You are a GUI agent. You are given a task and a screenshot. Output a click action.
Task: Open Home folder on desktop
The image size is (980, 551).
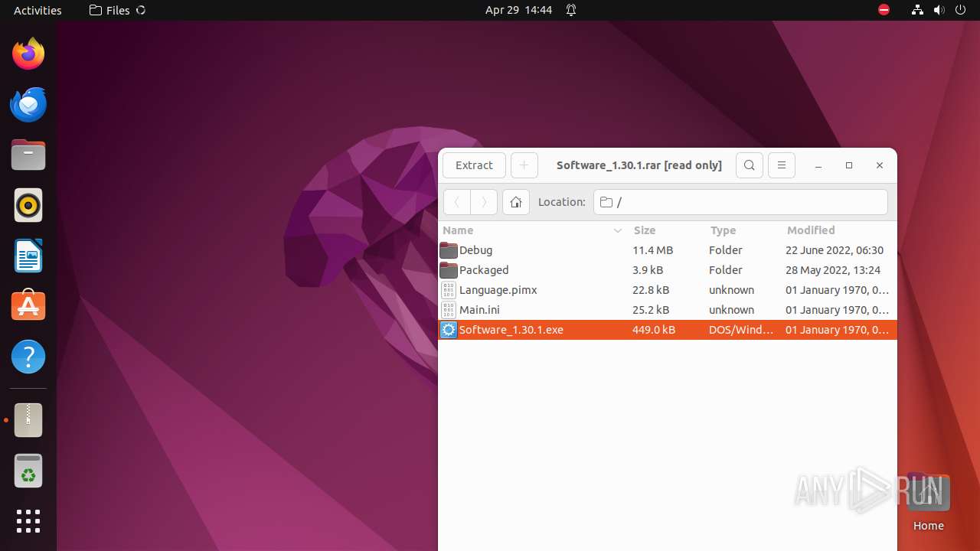click(x=928, y=501)
